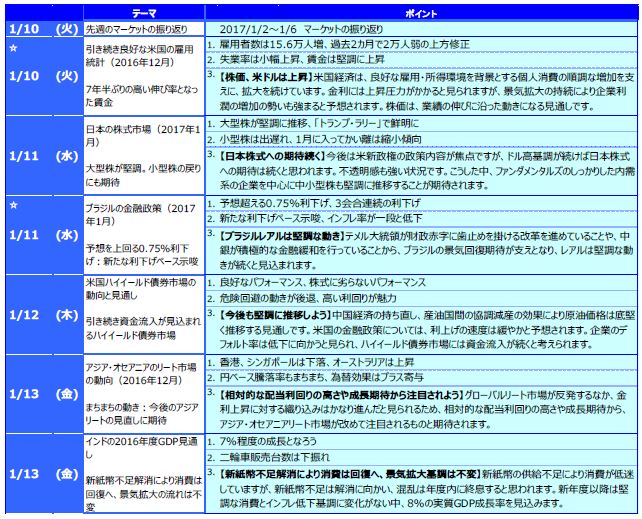Open the 日本の株式市場 theme cell
642x519 pixels.
133,137
